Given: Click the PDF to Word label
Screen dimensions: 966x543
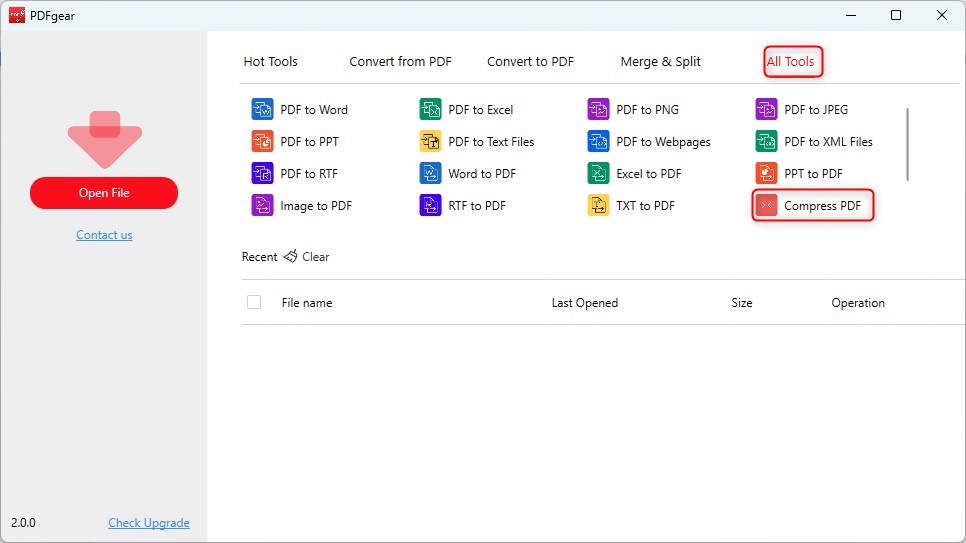Looking at the screenshot, I should tap(314, 110).
